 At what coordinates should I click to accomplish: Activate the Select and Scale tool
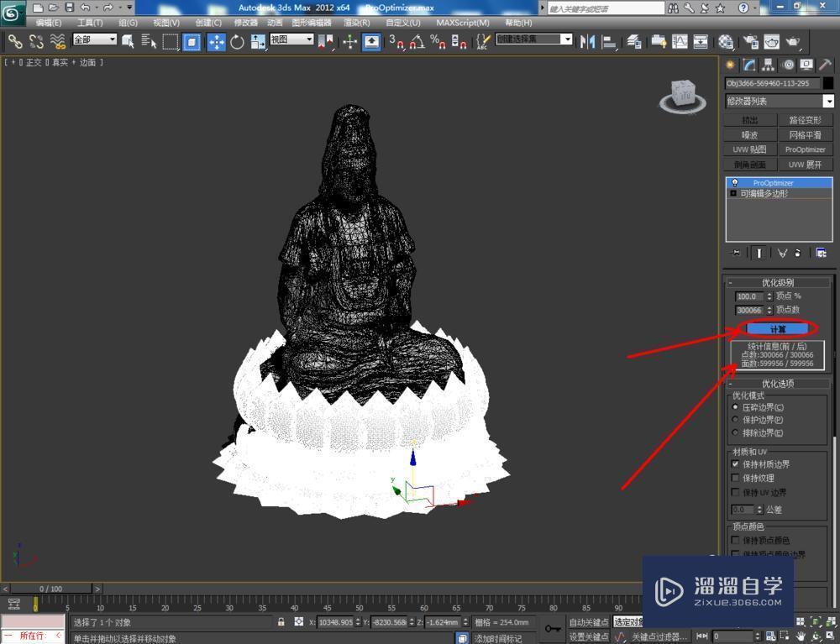pyautogui.click(x=260, y=42)
